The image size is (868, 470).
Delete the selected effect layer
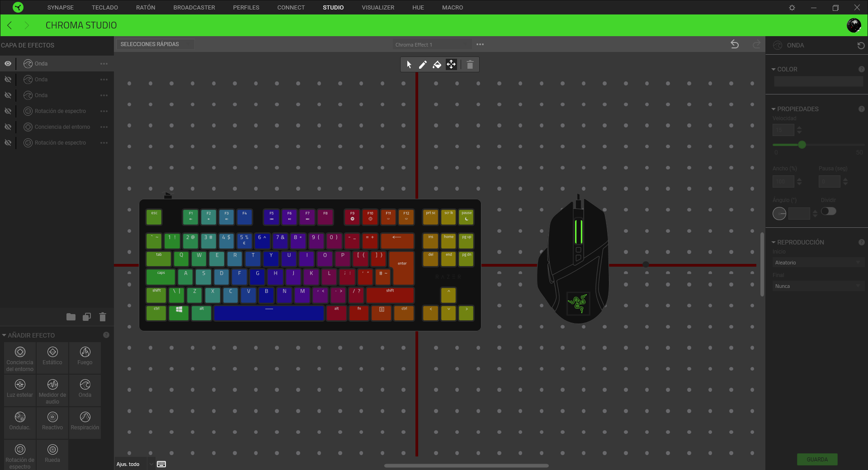click(103, 317)
